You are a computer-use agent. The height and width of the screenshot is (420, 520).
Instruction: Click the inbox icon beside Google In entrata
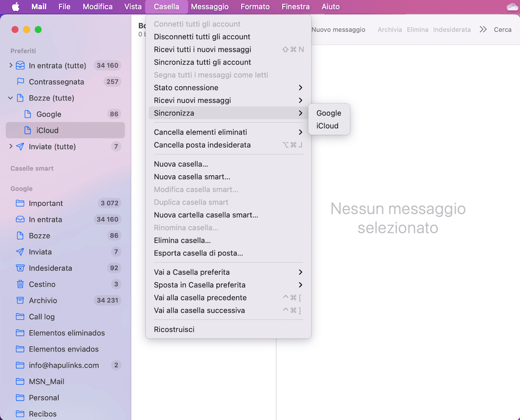coord(20,219)
